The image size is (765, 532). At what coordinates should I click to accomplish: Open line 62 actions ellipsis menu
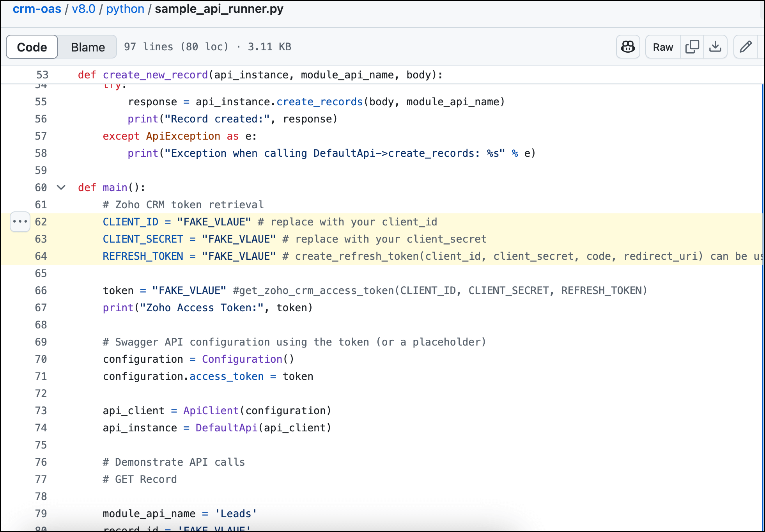tap(20, 222)
